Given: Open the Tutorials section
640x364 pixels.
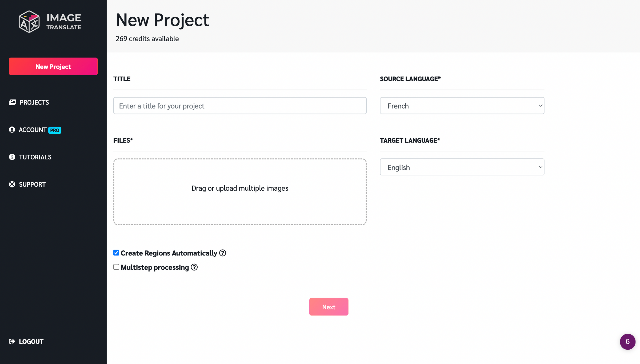Looking at the screenshot, I should 35,157.
